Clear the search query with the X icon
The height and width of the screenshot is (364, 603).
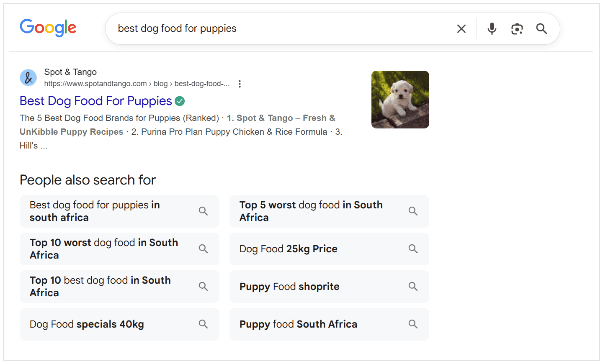pos(461,28)
